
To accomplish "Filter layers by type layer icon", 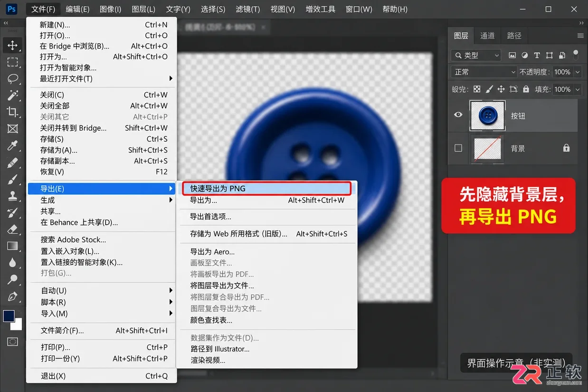I will click(x=537, y=55).
